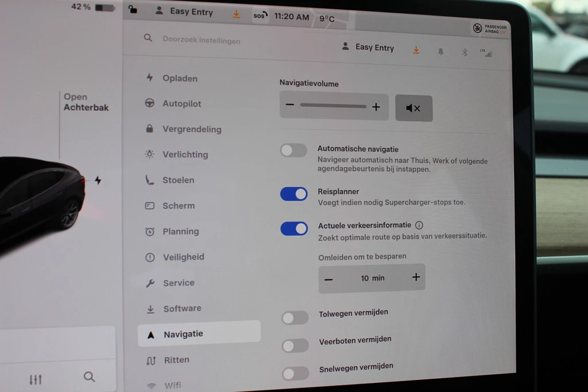Image resolution: width=588 pixels, height=392 pixels.
Task: Enable Veerboten vermijden toggle
Action: [x=295, y=345]
